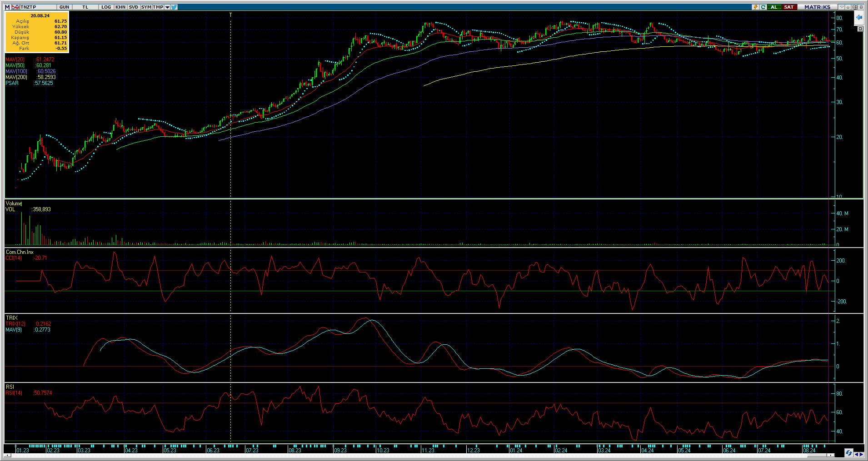This screenshot has width=868, height=461.
Task: Switch the TL currency setting
Action: click(x=85, y=7)
